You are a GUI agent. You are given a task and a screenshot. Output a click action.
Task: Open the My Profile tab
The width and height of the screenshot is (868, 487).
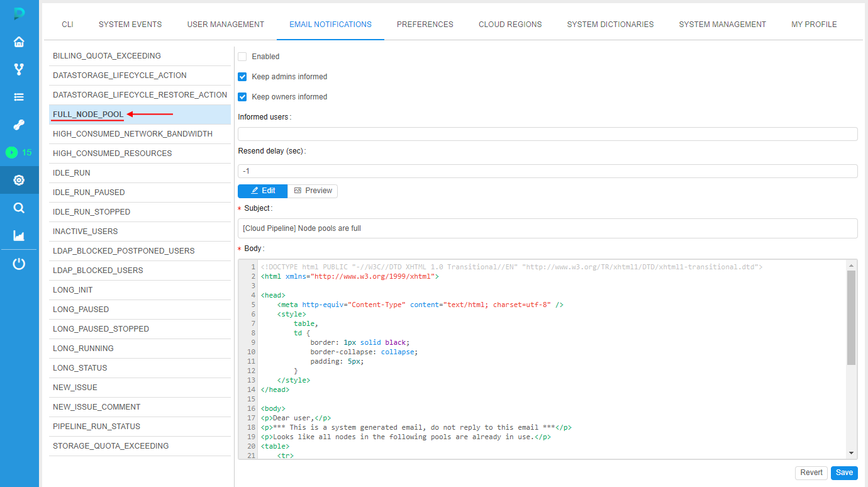click(814, 25)
